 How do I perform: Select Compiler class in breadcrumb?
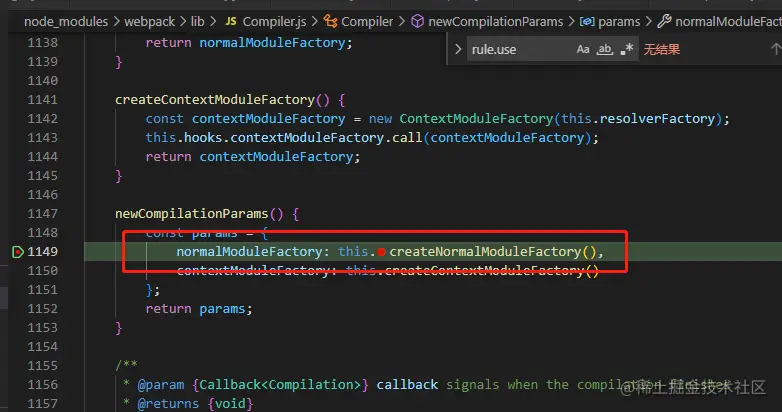(x=367, y=21)
